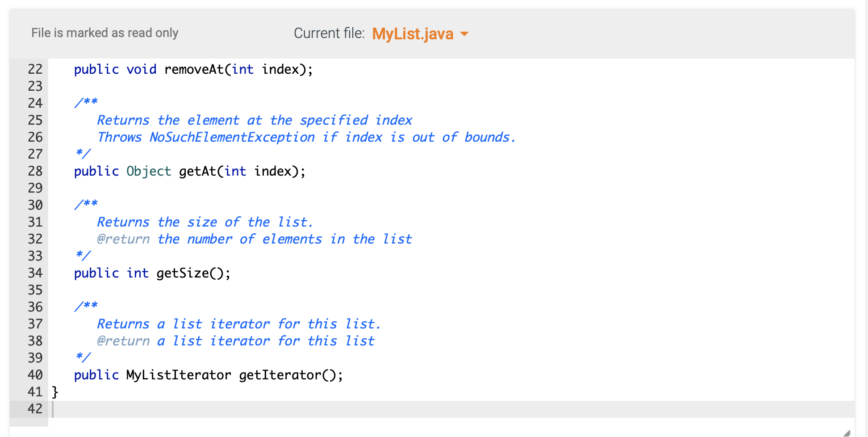Image resolution: width=868 pixels, height=437 pixels.
Task: Click the MyListIterator return type text
Action: [178, 375]
